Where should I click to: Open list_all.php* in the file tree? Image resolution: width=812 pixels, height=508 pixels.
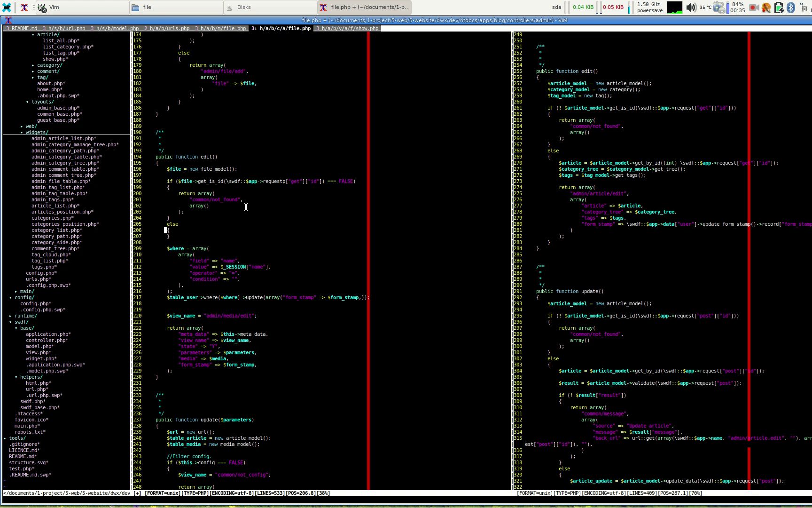point(61,40)
